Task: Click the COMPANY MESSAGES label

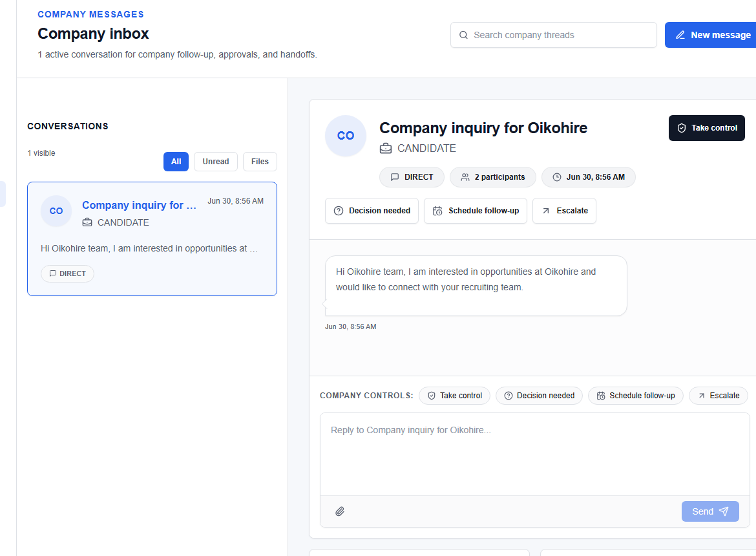Action: point(90,14)
